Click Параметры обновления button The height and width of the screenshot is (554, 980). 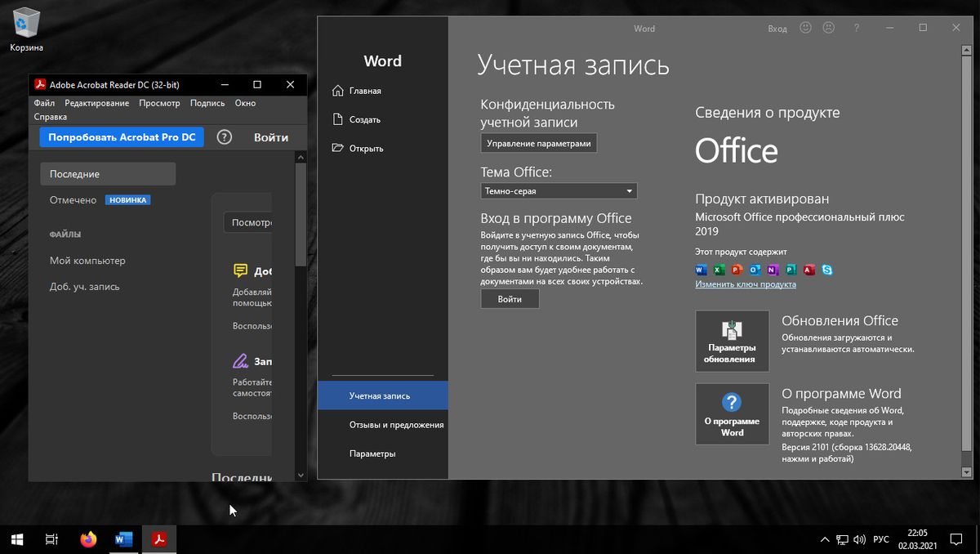[732, 341]
